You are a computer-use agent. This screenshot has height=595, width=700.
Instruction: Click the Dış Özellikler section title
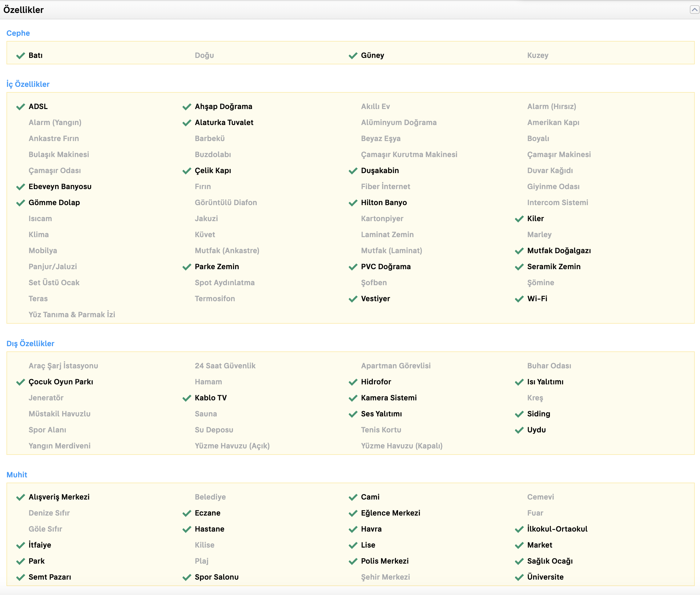[x=30, y=344]
